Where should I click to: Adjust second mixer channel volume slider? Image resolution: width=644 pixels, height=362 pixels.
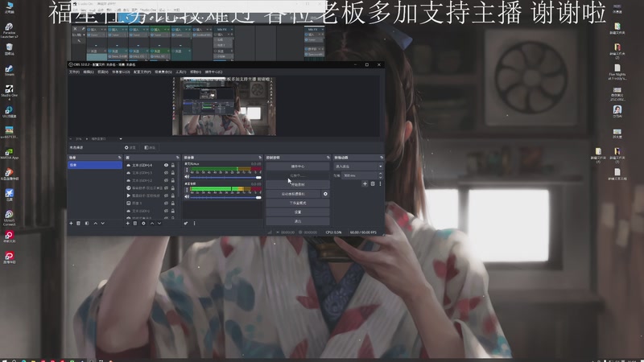pos(225,197)
